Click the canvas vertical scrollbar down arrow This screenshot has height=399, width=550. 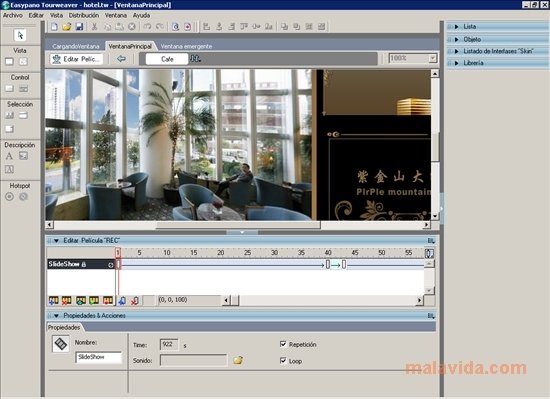435,216
